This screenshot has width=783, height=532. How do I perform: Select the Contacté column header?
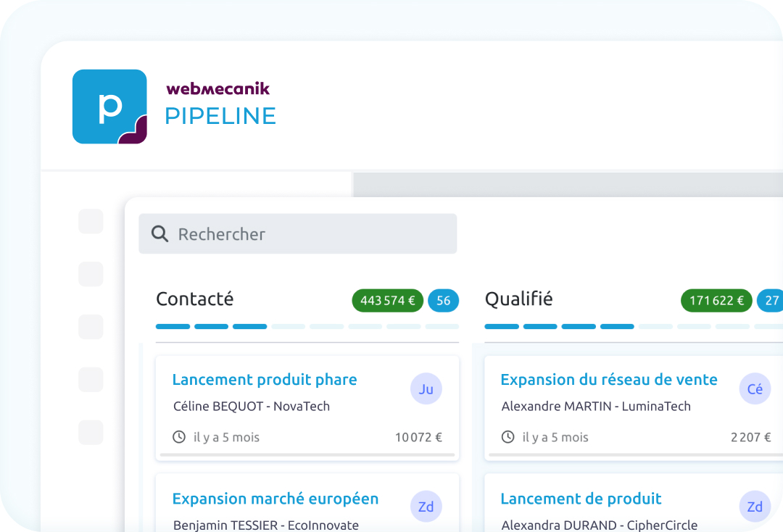(195, 299)
